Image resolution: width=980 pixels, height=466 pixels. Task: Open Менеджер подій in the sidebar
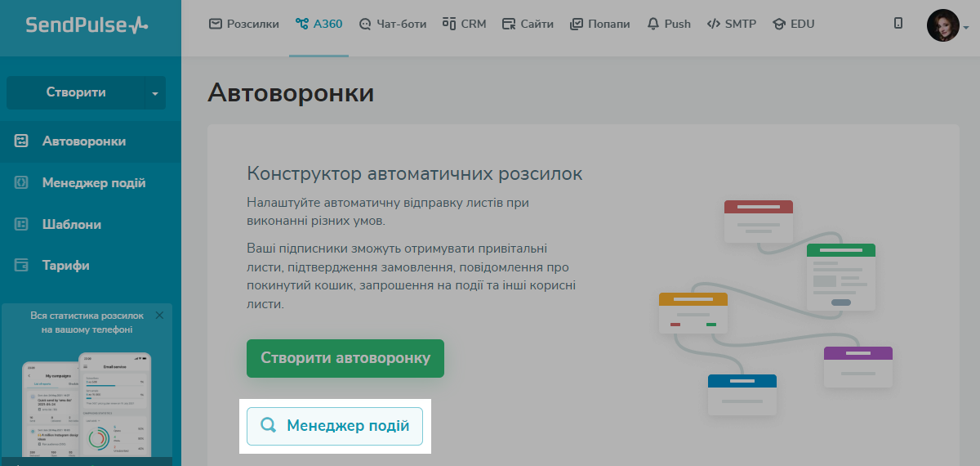tap(90, 183)
